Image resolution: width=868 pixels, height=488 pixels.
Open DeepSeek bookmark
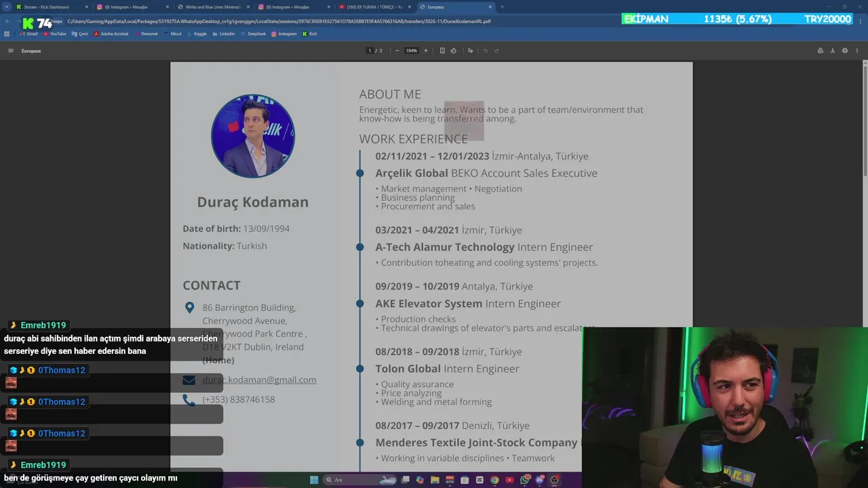click(253, 34)
